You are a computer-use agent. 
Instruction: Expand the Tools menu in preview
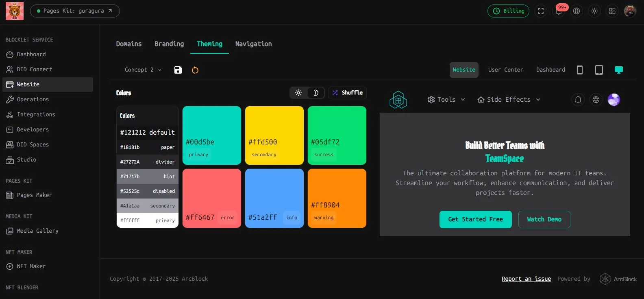446,100
